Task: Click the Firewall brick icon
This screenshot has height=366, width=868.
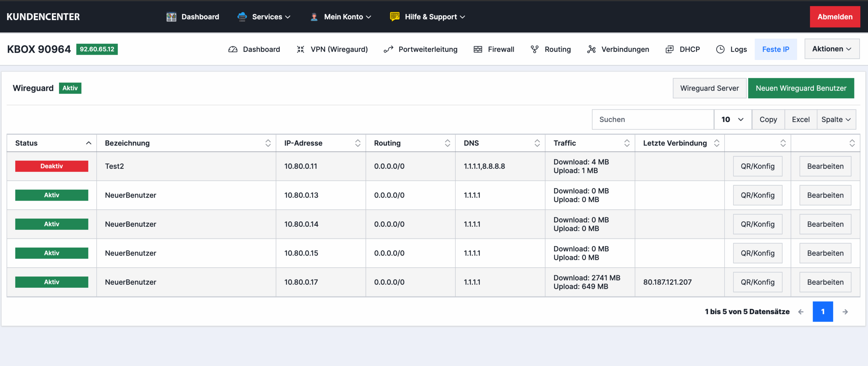Action: [x=478, y=49]
